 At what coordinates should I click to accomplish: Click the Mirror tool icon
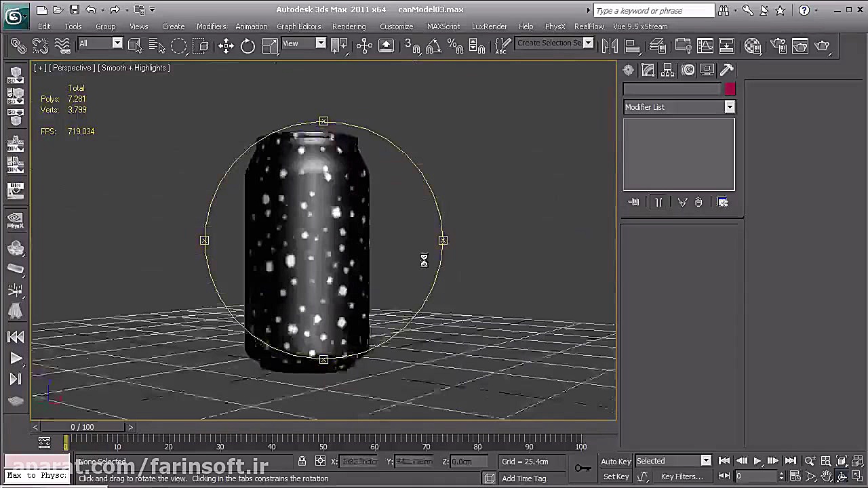[x=610, y=46]
